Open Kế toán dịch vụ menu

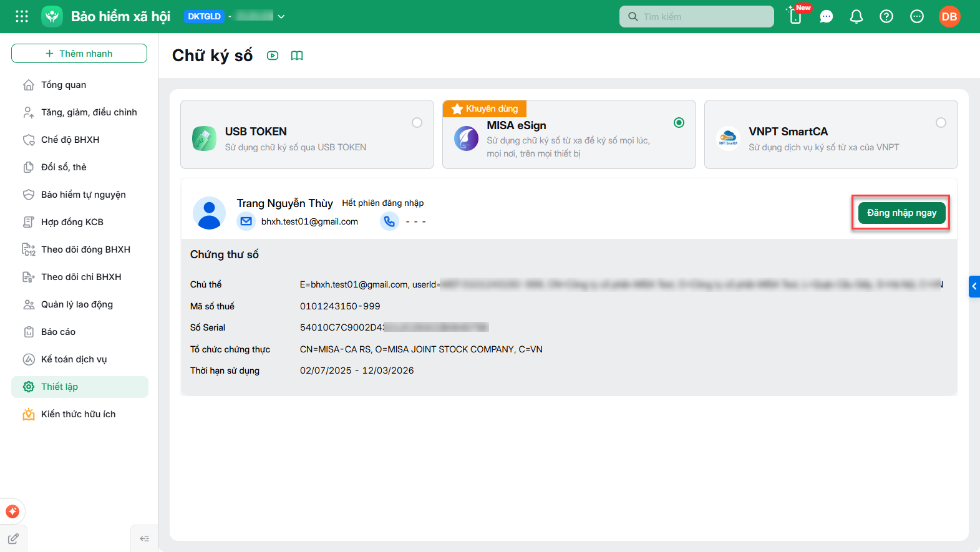(x=80, y=359)
